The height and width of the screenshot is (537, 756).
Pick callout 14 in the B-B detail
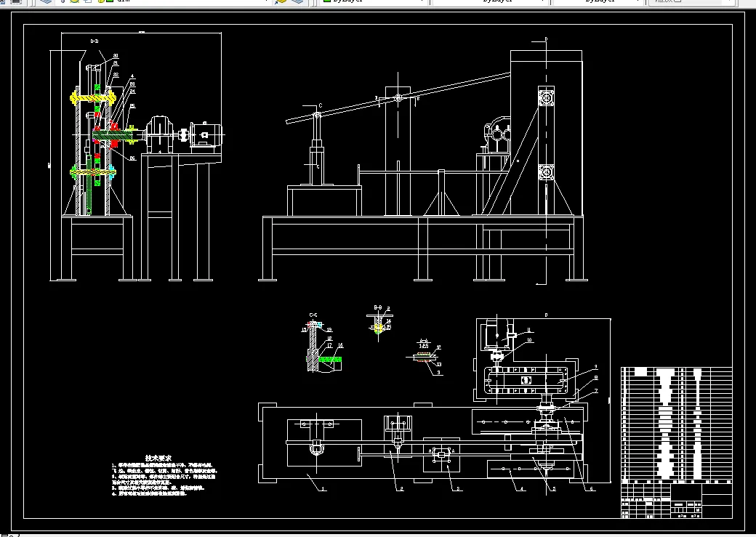point(389,321)
